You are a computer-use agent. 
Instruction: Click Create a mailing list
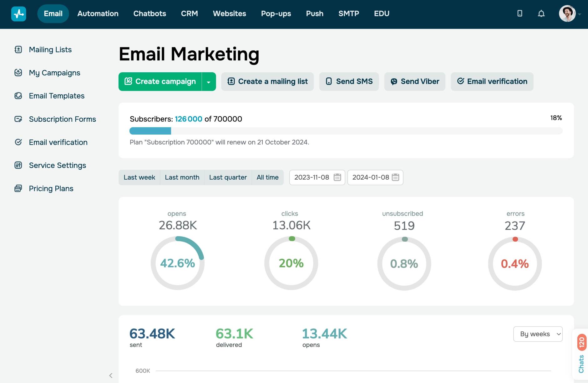pyautogui.click(x=267, y=81)
